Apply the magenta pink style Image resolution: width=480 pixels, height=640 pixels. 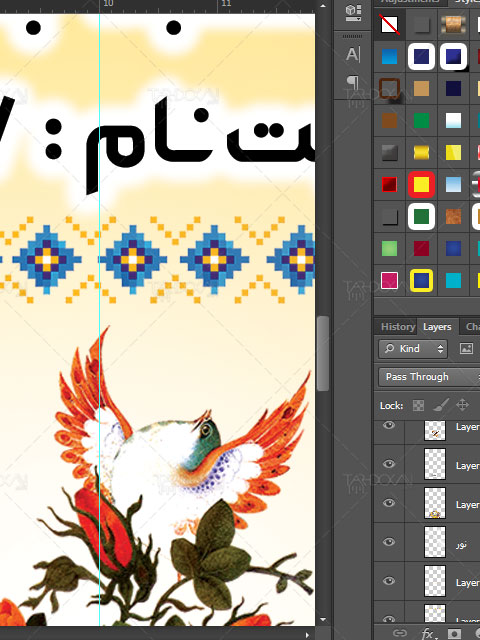tap(389, 280)
